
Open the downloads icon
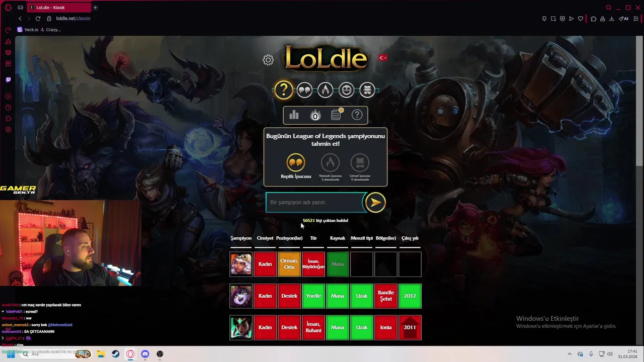click(x=611, y=19)
